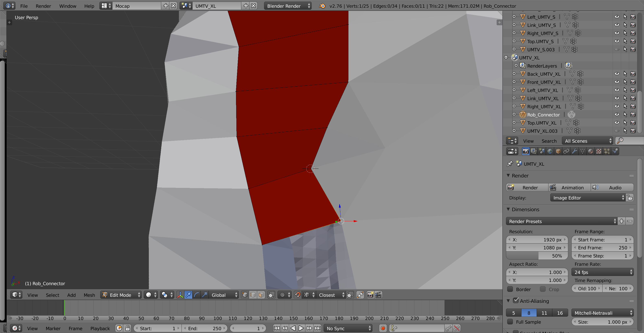Open the File menu
Screen dimensions: 644x333
point(24,6)
